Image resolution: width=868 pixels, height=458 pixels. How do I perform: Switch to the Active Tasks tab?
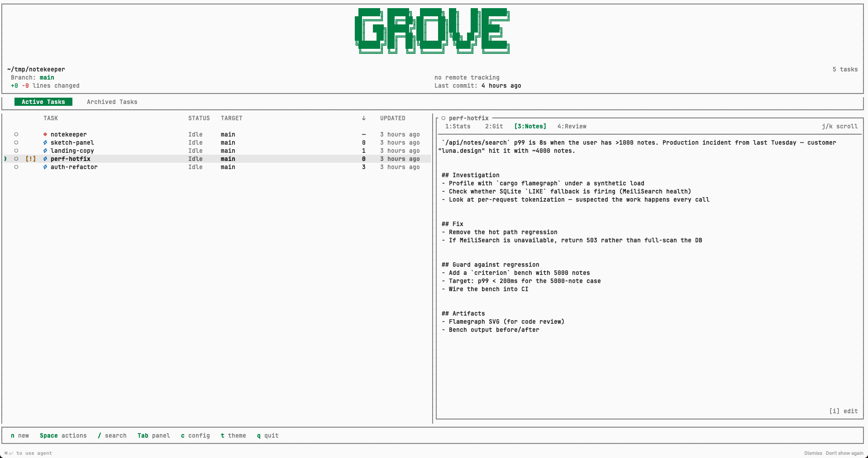43,102
